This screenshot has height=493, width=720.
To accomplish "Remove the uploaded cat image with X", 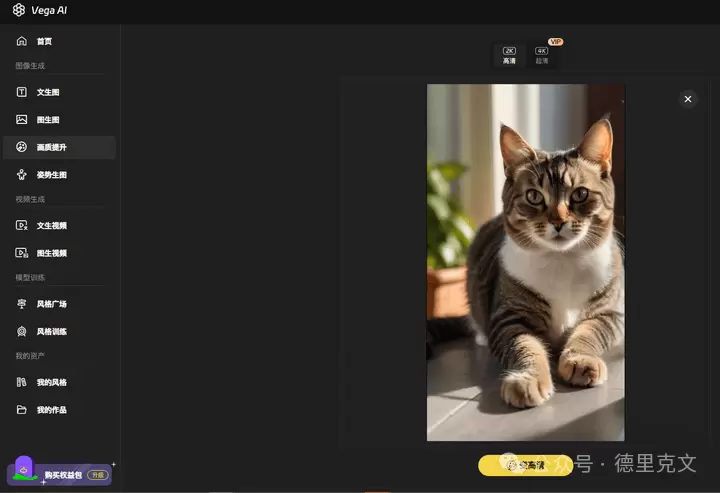I will coord(687,99).
